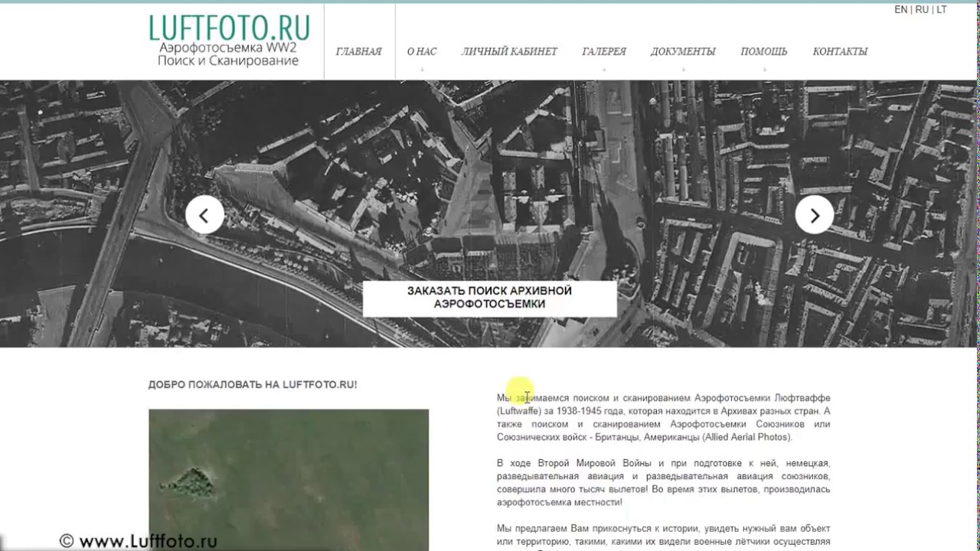This screenshot has height=551, width=980.
Task: Expand the dropdown arrow under ПОМОЩЬ
Action: pyautogui.click(x=764, y=70)
